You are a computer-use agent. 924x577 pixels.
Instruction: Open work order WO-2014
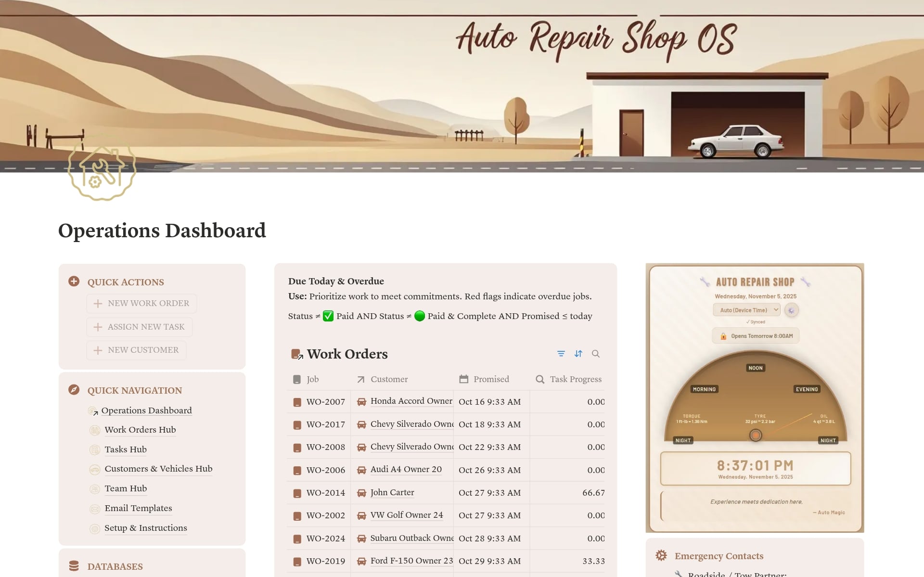coord(326,493)
